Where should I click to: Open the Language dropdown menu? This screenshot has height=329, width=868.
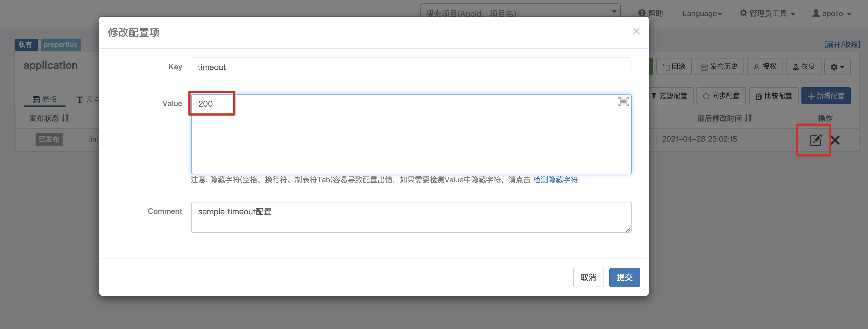tap(702, 13)
